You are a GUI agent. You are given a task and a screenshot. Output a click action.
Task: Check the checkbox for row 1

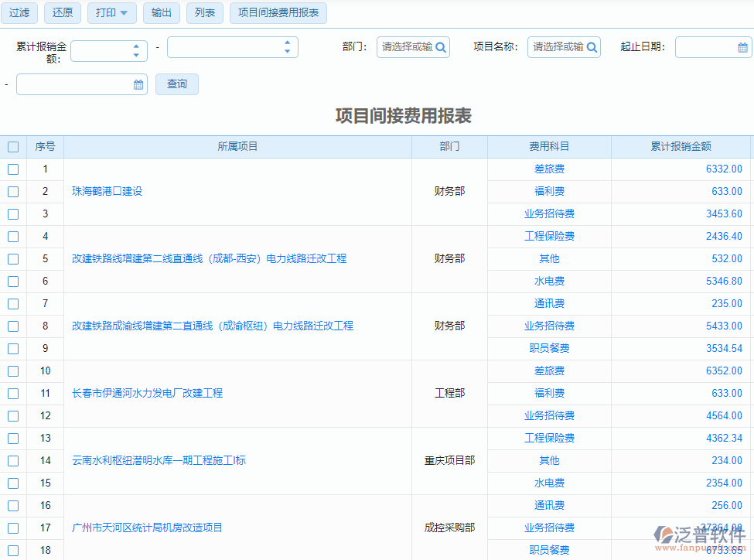(x=12, y=169)
